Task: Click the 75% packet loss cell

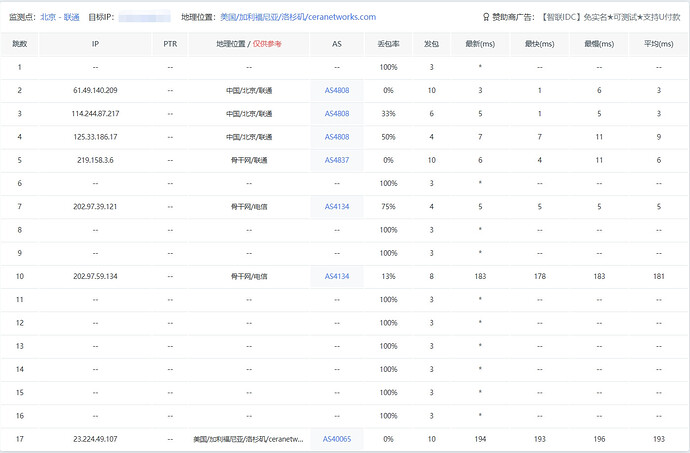Action: click(389, 206)
